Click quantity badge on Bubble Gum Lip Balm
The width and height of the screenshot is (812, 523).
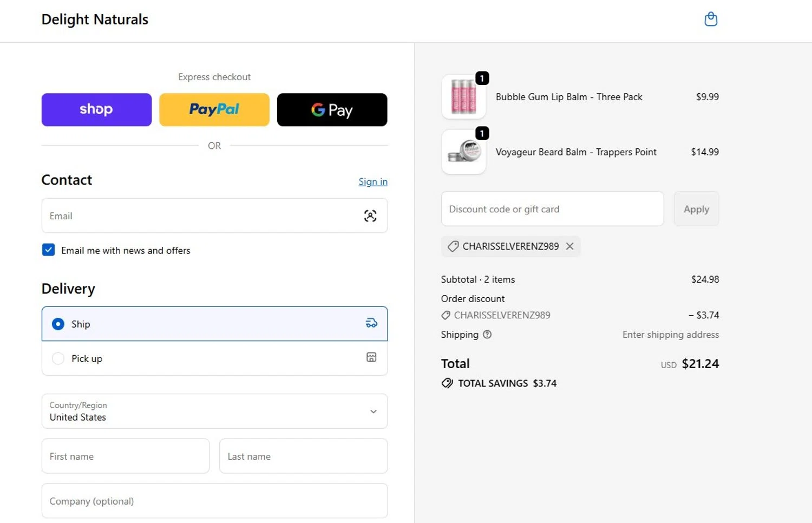pos(482,79)
